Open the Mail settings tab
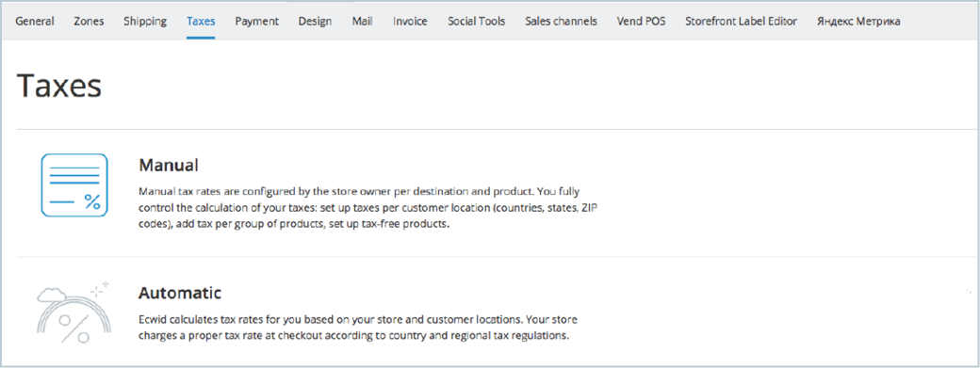This screenshot has height=368, width=980. pyautogui.click(x=363, y=22)
